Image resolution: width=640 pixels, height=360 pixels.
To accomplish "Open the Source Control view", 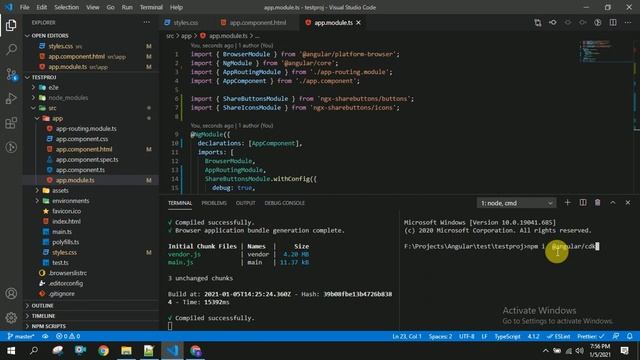I will tap(11, 74).
